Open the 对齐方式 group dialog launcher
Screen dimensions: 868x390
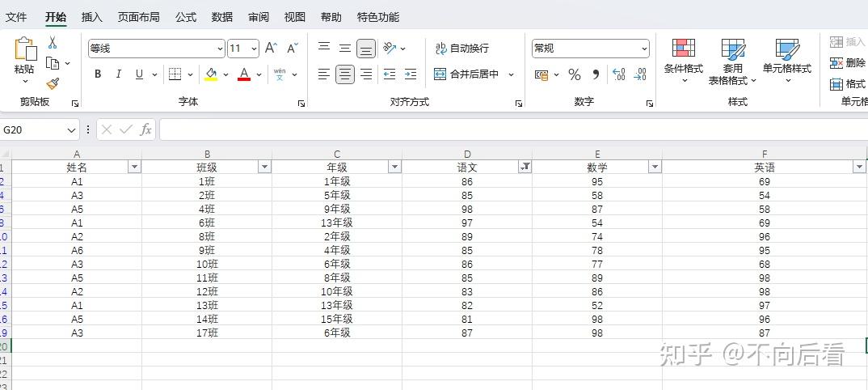point(519,103)
